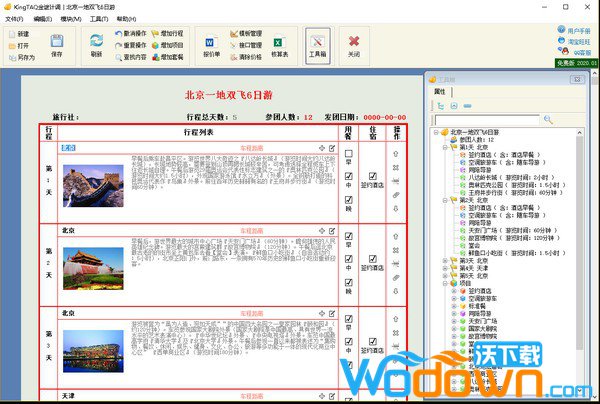Toggle day 3 breakfast 早 checkbox
This screenshot has height=404, width=600.
[x=349, y=319]
